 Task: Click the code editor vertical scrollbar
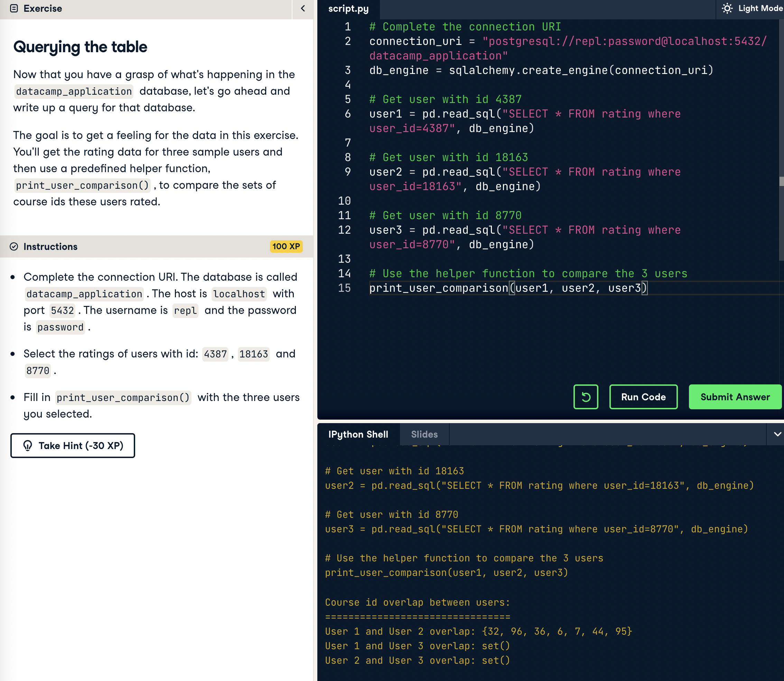coord(781,181)
